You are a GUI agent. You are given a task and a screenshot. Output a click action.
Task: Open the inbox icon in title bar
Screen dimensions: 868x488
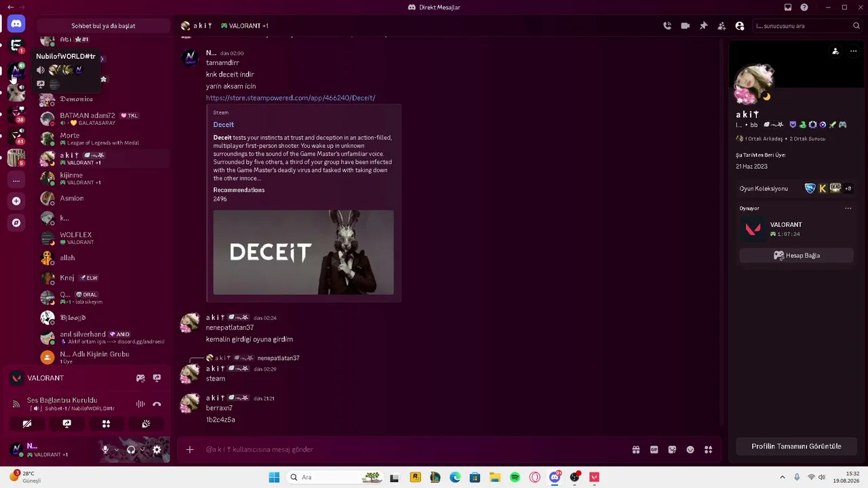[x=788, y=7]
